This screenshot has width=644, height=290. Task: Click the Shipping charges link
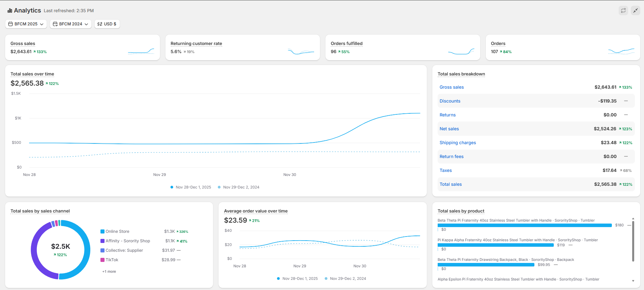pyautogui.click(x=458, y=143)
